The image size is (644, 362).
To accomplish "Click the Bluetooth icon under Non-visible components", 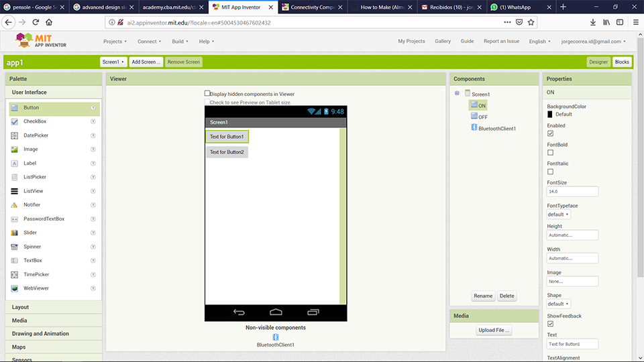I will [x=276, y=337].
